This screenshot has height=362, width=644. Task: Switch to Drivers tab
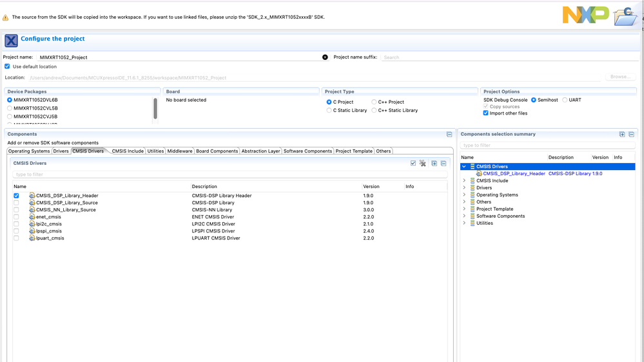click(x=61, y=151)
